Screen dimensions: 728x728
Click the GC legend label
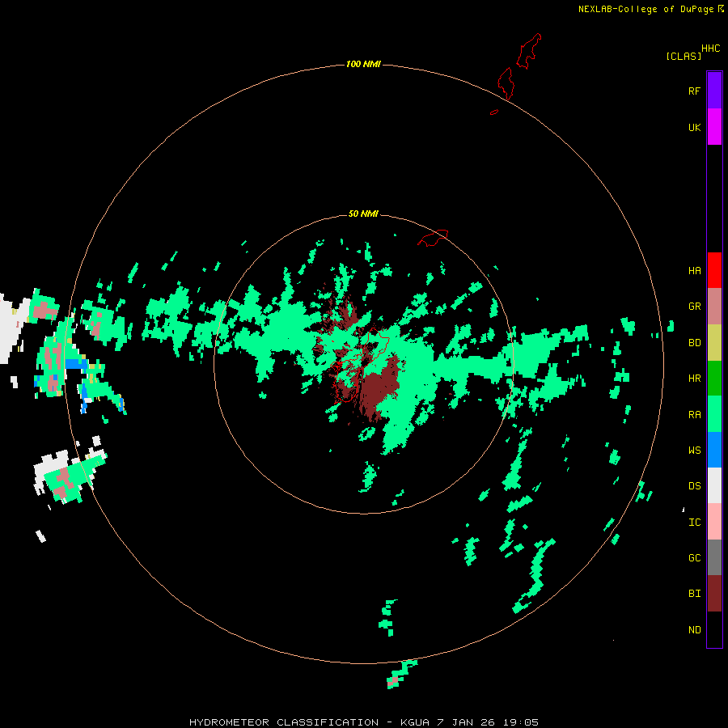(694, 557)
